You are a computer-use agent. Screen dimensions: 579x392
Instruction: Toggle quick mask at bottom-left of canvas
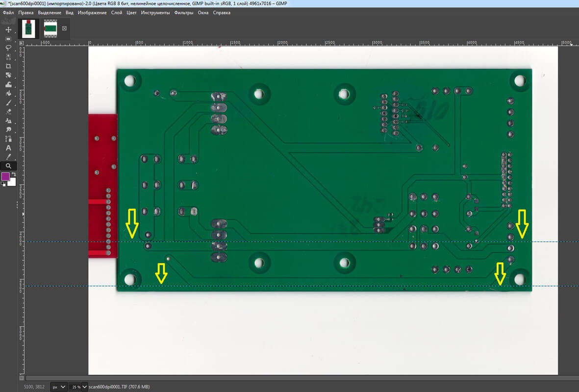[21, 378]
